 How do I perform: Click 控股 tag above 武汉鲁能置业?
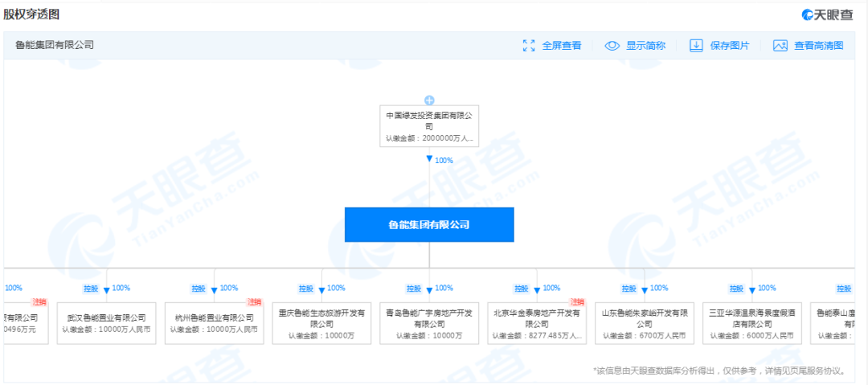[90, 288]
